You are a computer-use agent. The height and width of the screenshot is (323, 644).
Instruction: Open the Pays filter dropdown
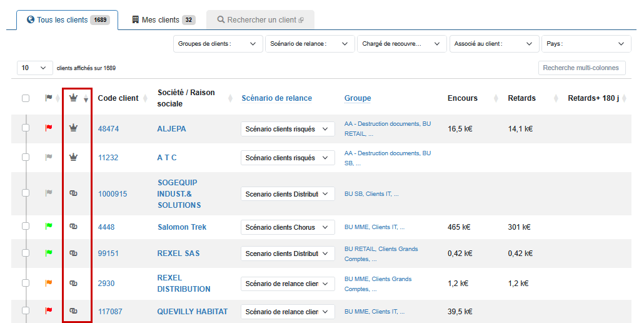click(x=586, y=44)
